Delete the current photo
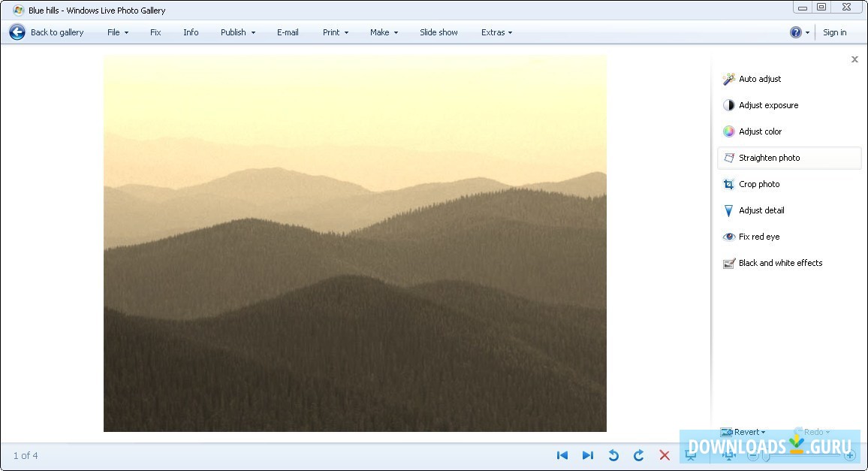The width and height of the screenshot is (868, 471). pos(665,455)
